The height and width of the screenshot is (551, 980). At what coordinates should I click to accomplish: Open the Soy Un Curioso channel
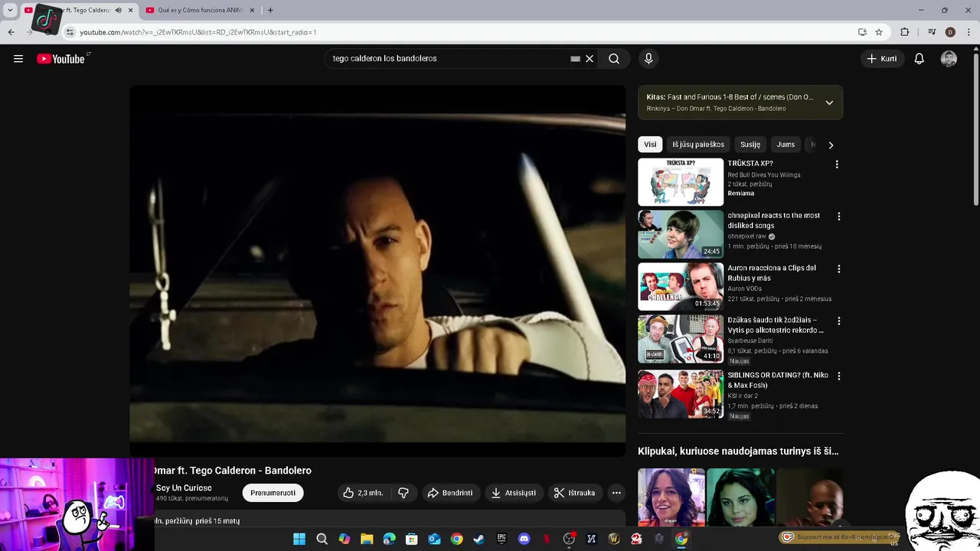point(184,488)
